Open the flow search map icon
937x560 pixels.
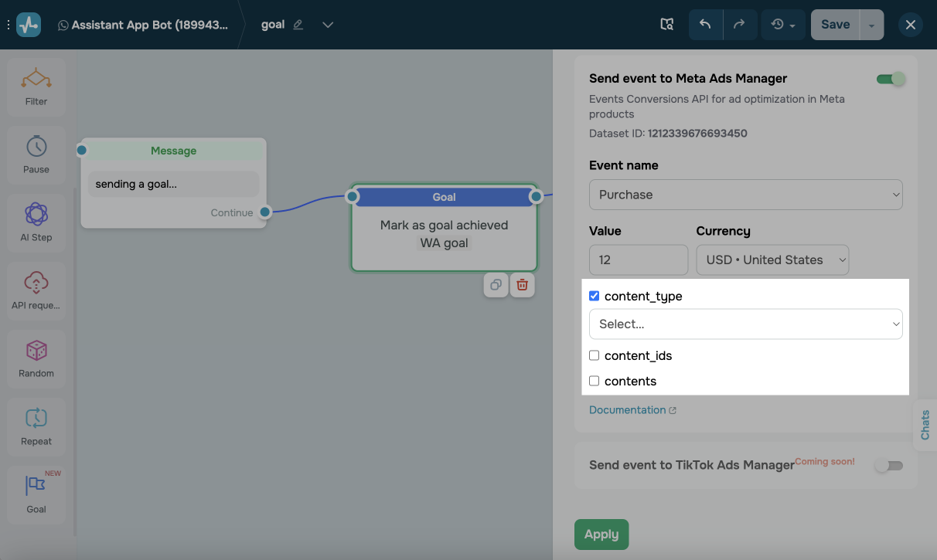coord(667,25)
